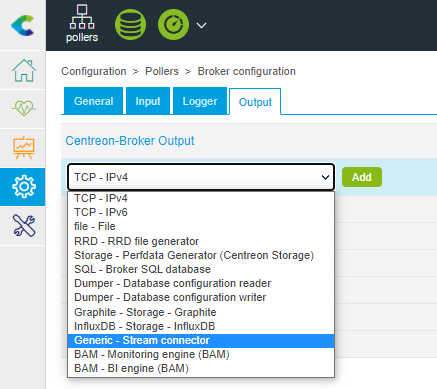The image size is (437, 389).
Task: Click the Configuration breadcrumb
Action: tap(94, 71)
